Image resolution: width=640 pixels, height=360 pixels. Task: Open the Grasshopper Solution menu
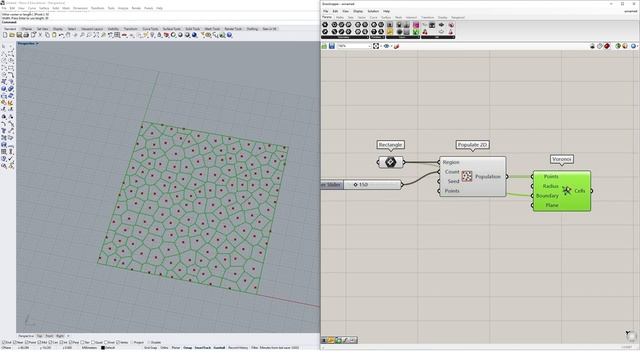coord(373,11)
